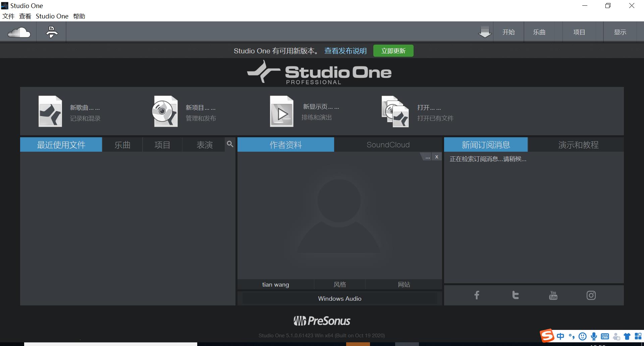644x346 pixels.
Task: Select the 项目 tab in recent files
Action: click(162, 145)
